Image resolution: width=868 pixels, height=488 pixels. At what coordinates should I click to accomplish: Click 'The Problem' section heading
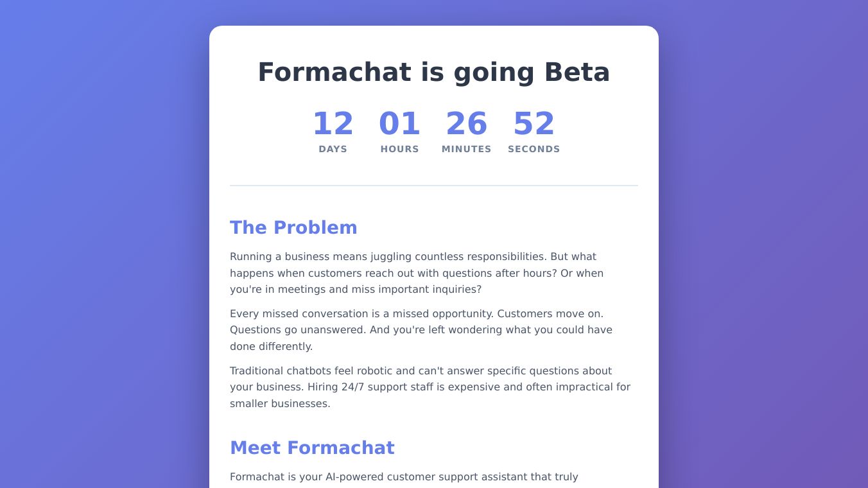[293, 227]
